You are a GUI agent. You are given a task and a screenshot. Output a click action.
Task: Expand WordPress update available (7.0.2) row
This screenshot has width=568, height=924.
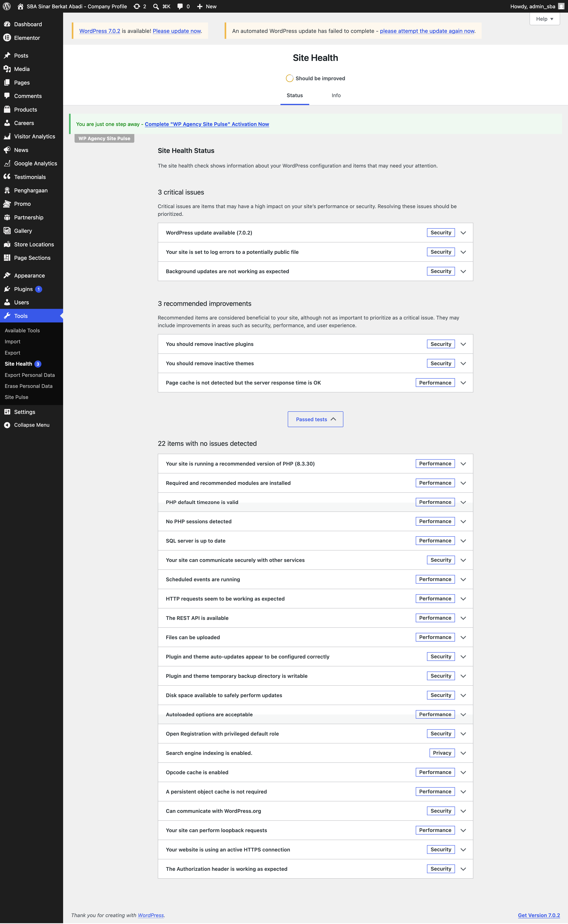[315, 233]
